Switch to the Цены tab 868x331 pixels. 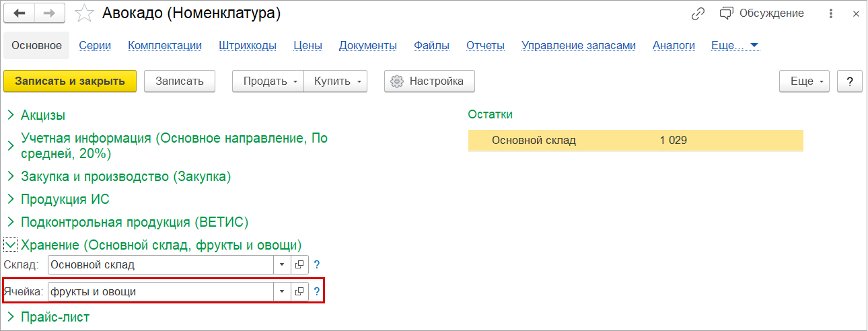click(x=308, y=46)
